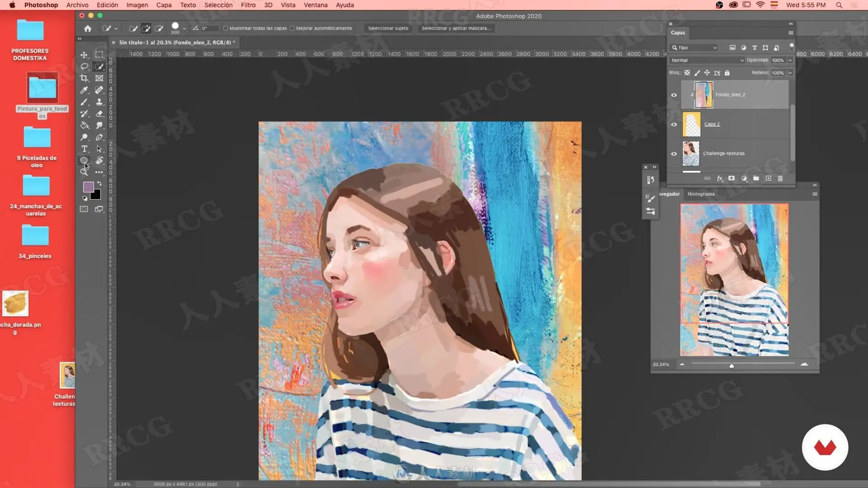Enable Mejorar automáticamente checkbox
This screenshot has height=488, width=868.
click(x=292, y=28)
